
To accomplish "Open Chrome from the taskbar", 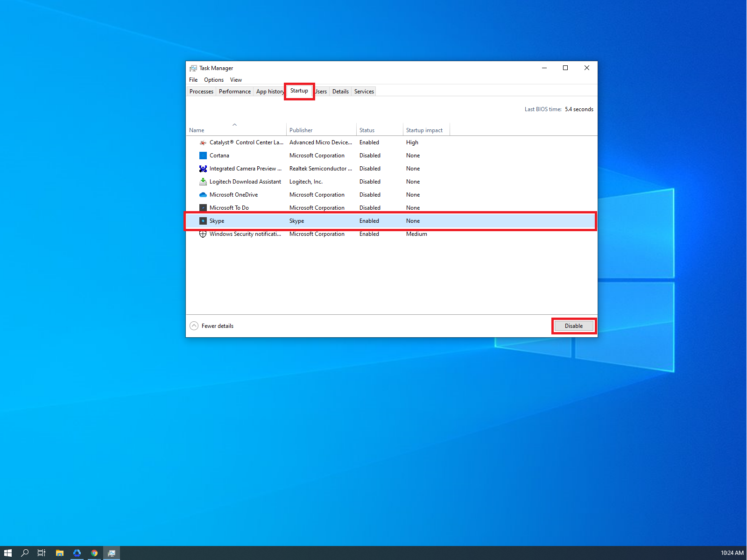I will 94,553.
